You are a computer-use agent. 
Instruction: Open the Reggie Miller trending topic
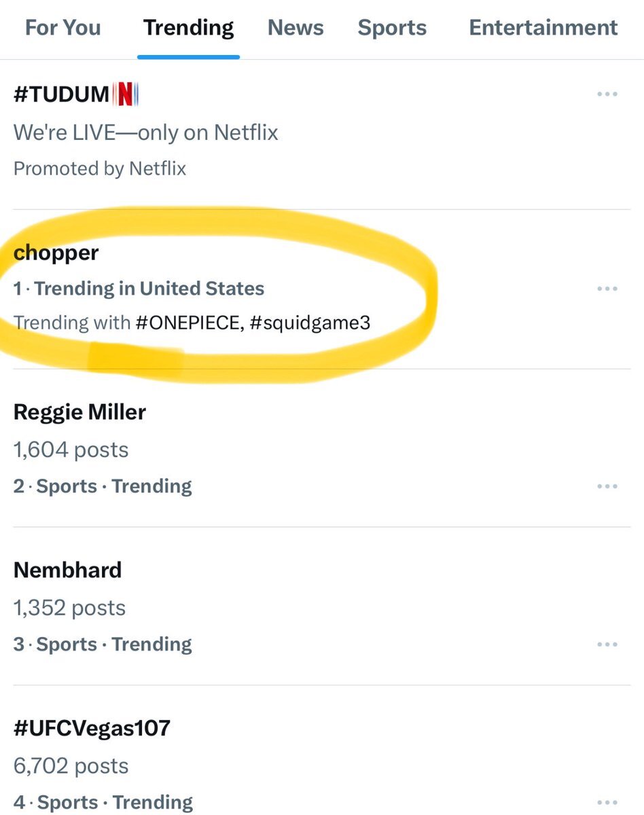[79, 412]
